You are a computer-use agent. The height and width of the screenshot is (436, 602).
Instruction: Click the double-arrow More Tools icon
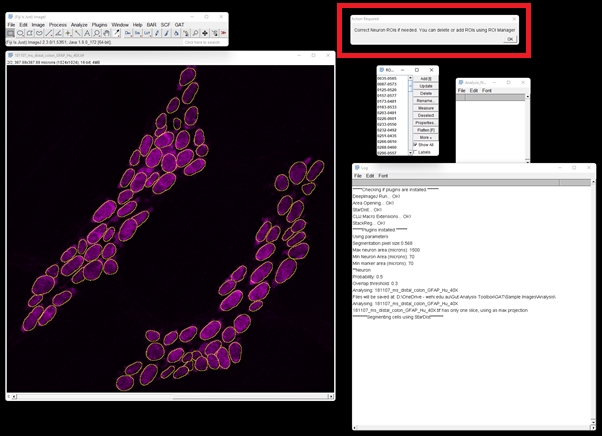click(x=222, y=33)
